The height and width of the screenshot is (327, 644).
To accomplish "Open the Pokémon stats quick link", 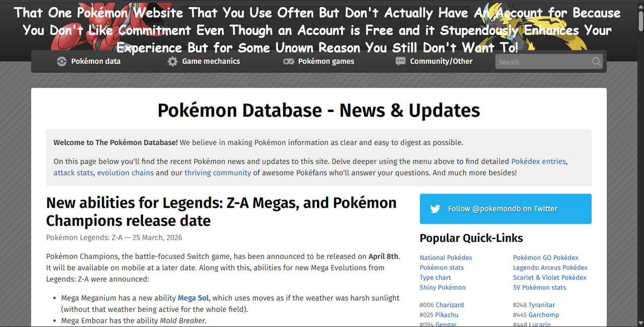I will pyautogui.click(x=442, y=268).
